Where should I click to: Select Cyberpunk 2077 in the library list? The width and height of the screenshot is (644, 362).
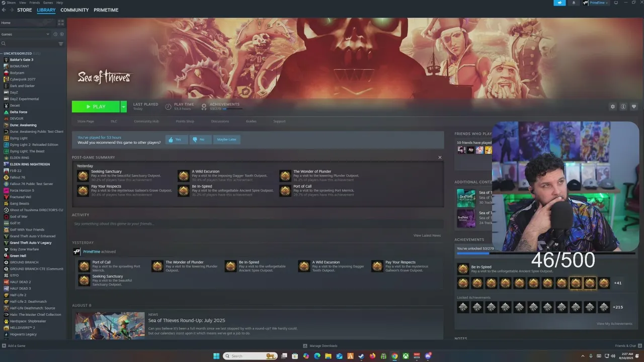point(23,79)
